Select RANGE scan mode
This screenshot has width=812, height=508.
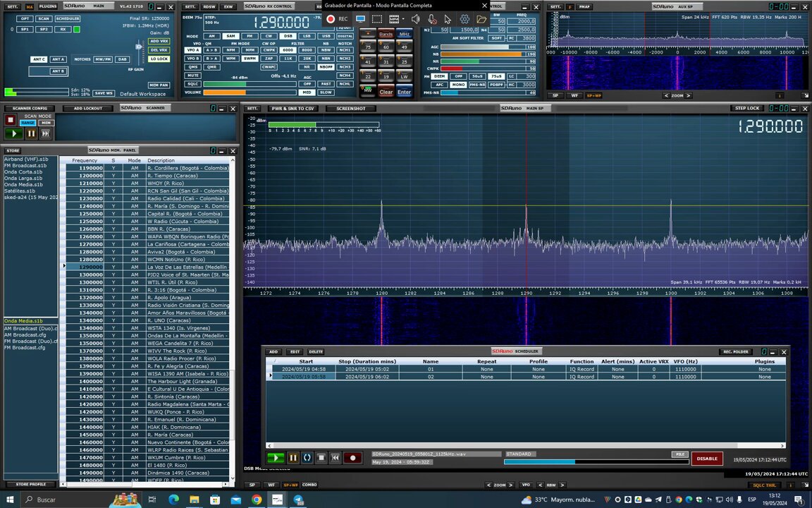(28, 123)
